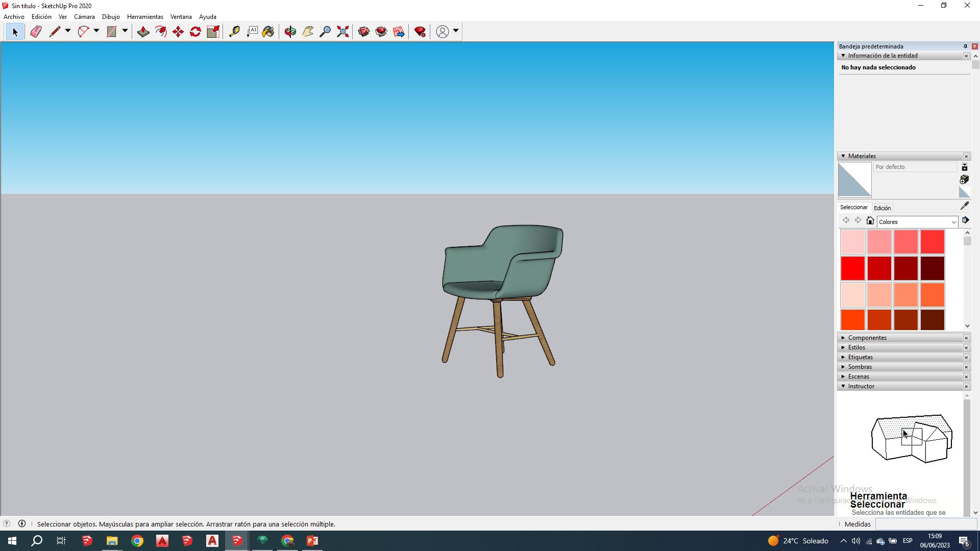Collapse Información de la entidad section
This screenshot has height=551, width=980.
tap(843, 56)
